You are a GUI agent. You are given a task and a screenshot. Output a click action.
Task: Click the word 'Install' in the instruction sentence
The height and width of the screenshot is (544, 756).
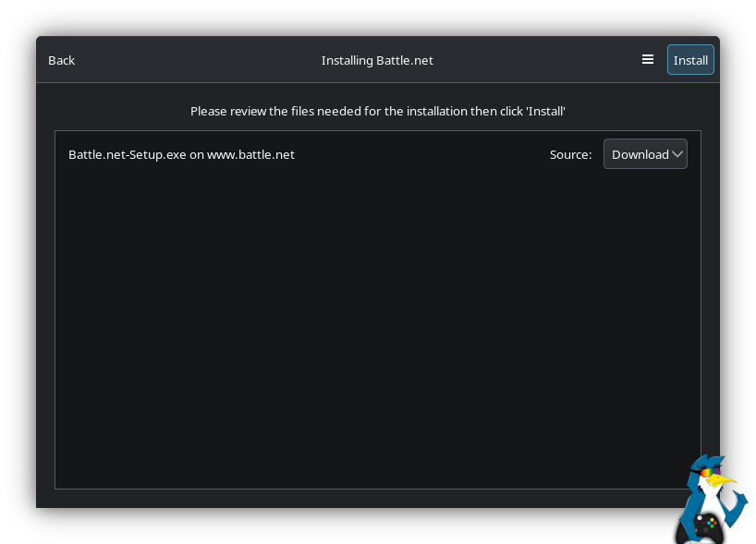(545, 111)
